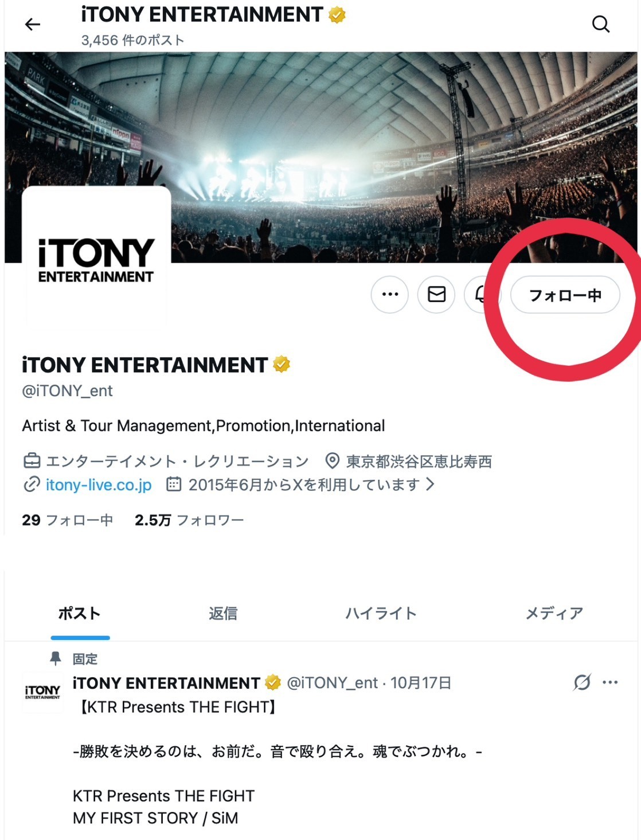Switch to the ハイライト tab

tap(381, 614)
